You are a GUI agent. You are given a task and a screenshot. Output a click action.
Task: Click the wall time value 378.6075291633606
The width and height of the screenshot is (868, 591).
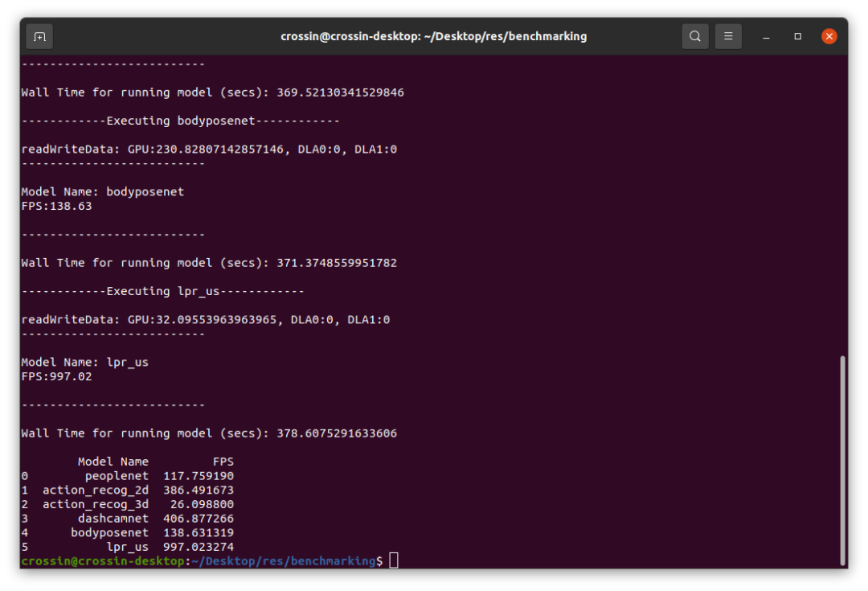337,433
